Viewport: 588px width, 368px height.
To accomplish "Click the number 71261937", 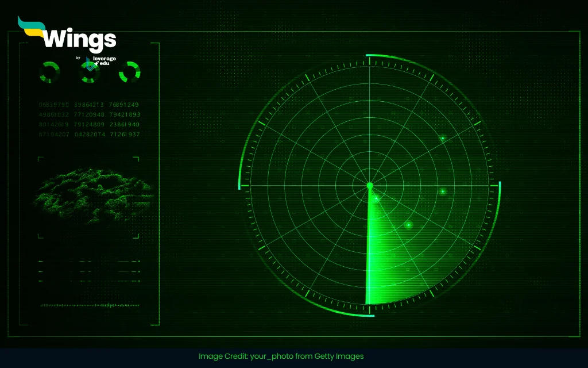I will 125,134.
